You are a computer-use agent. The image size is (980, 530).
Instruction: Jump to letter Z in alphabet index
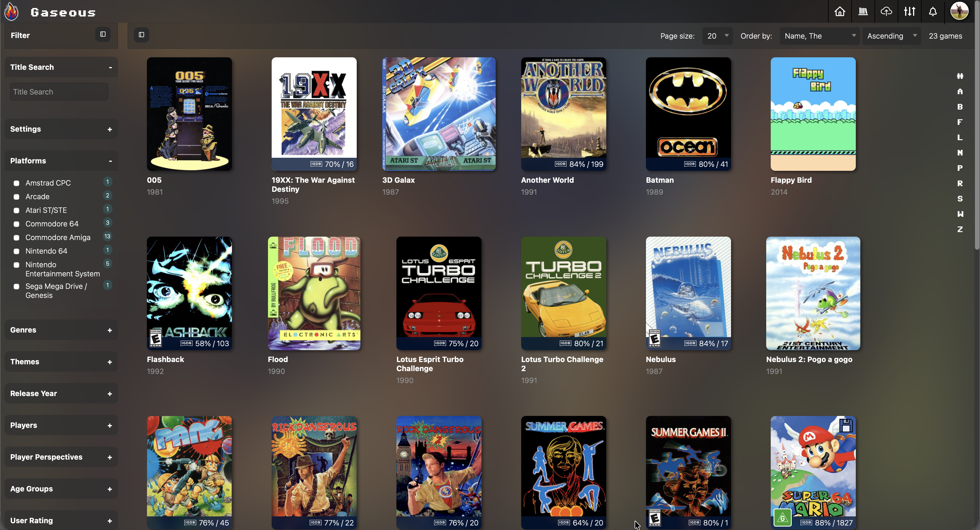coord(960,229)
